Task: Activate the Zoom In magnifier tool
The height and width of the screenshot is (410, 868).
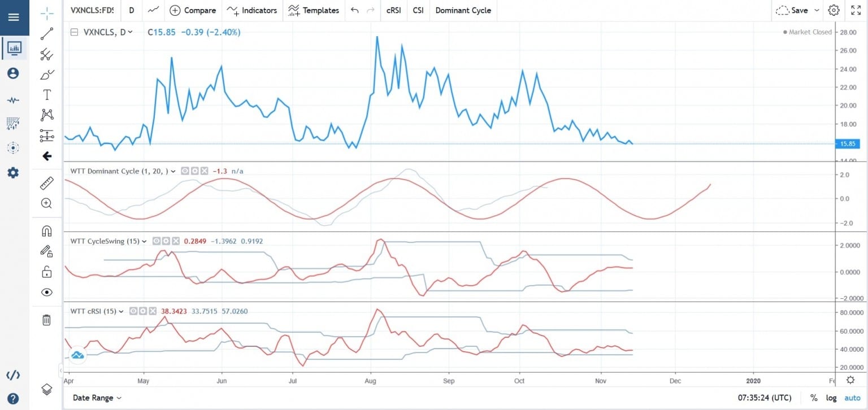Action: [x=46, y=203]
